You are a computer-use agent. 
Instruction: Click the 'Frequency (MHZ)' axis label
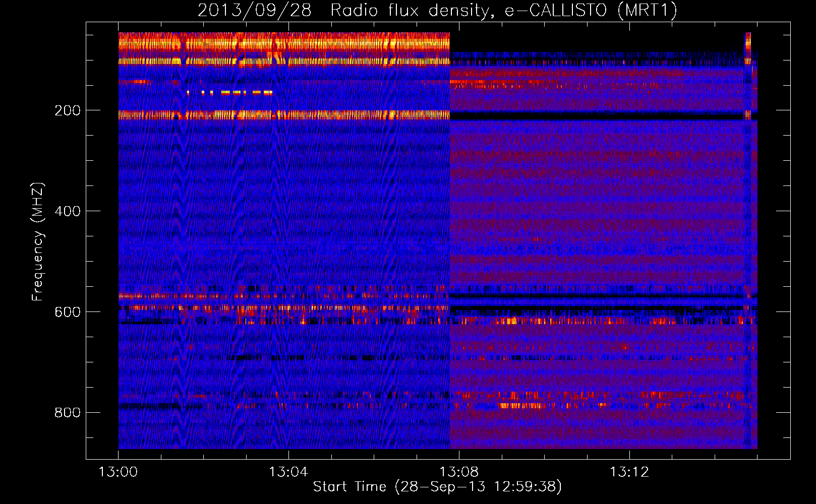click(x=38, y=242)
